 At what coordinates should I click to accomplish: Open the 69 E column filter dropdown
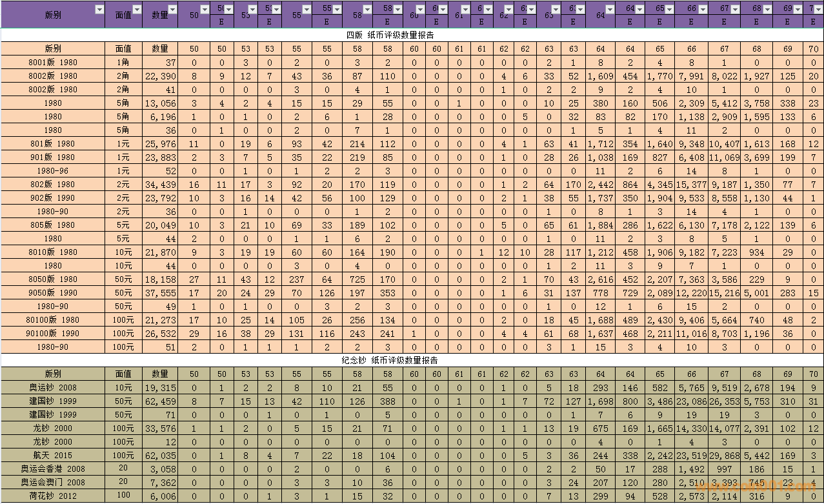[798, 9]
